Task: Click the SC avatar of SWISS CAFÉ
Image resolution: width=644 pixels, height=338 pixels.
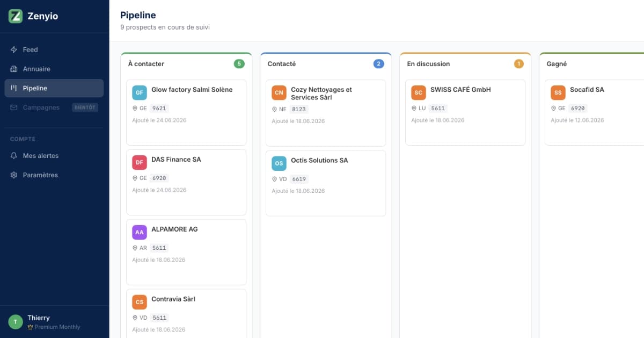Action: pyautogui.click(x=419, y=92)
